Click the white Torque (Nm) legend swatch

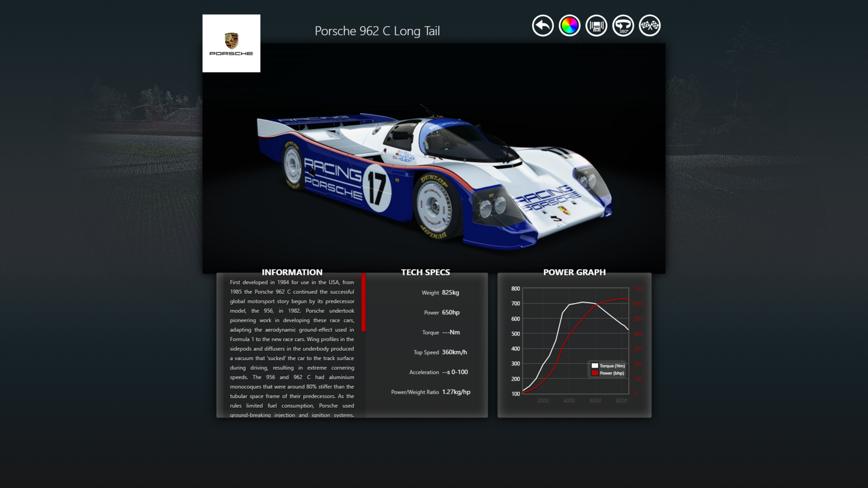[x=595, y=366]
